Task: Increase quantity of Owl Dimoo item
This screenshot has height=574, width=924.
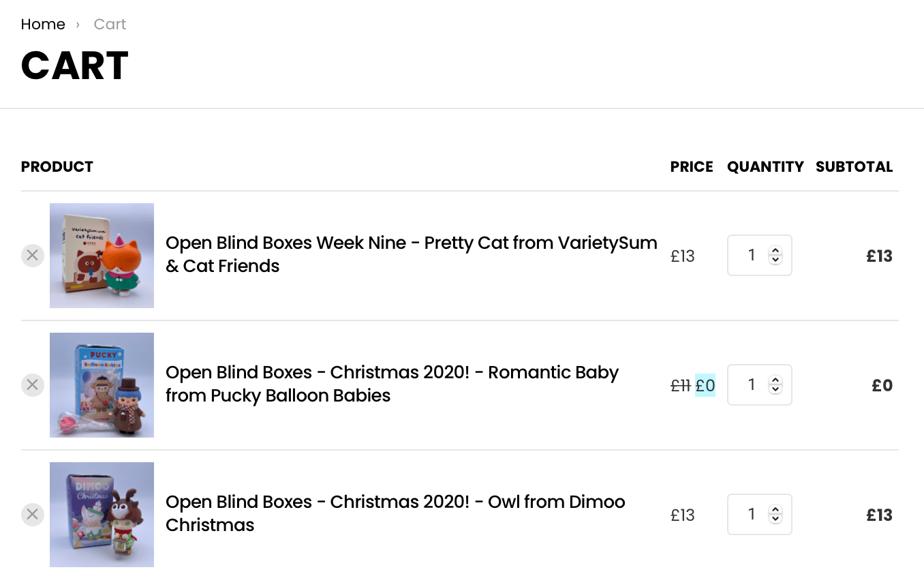Action: (775, 510)
